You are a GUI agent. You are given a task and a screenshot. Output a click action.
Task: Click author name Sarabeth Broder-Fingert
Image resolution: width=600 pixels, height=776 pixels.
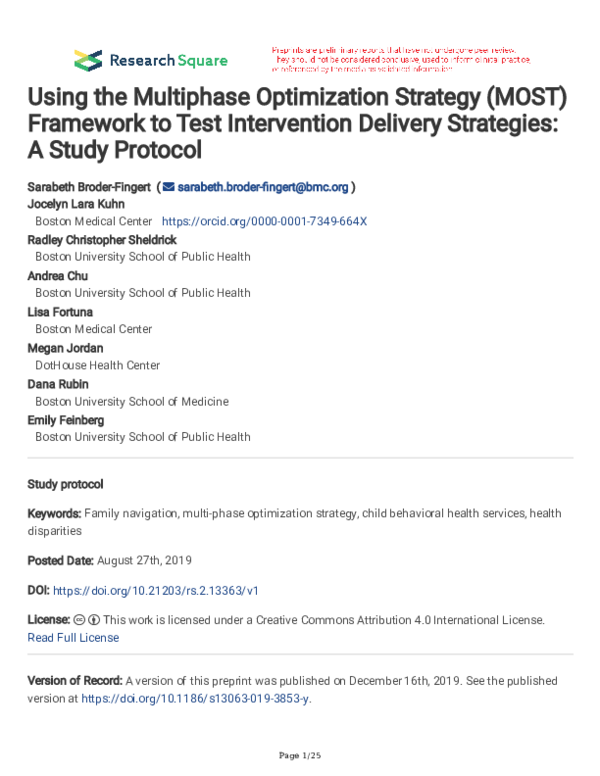coord(89,186)
